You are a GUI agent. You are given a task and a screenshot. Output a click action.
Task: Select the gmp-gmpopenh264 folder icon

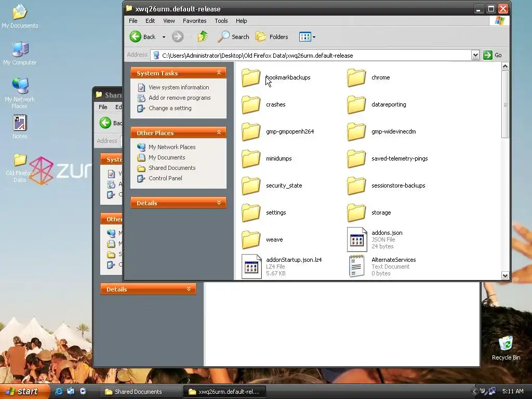[x=251, y=131]
